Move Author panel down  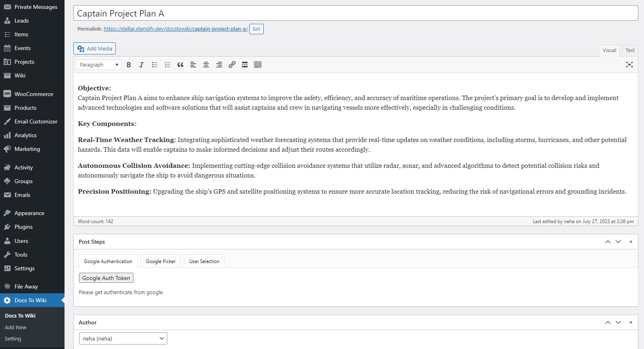tap(618, 322)
